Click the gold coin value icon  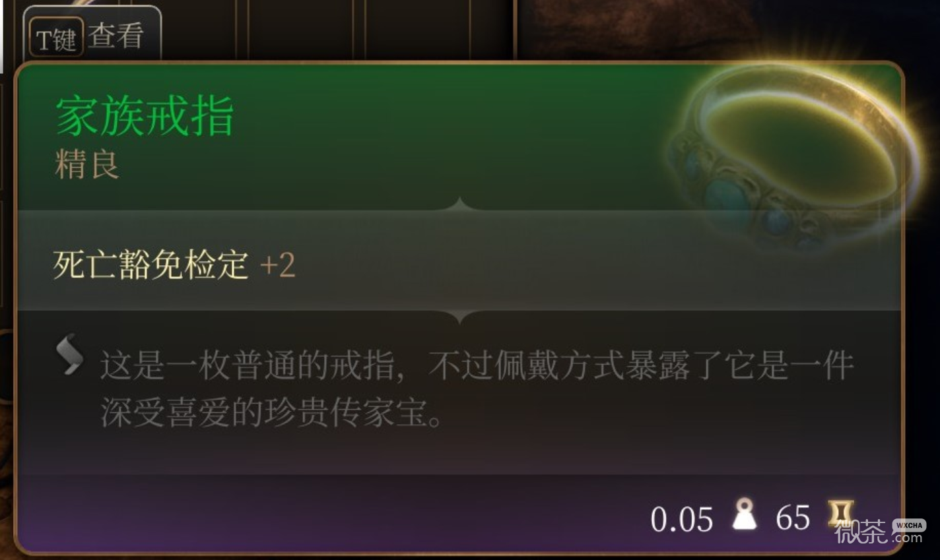pyautogui.click(x=841, y=514)
